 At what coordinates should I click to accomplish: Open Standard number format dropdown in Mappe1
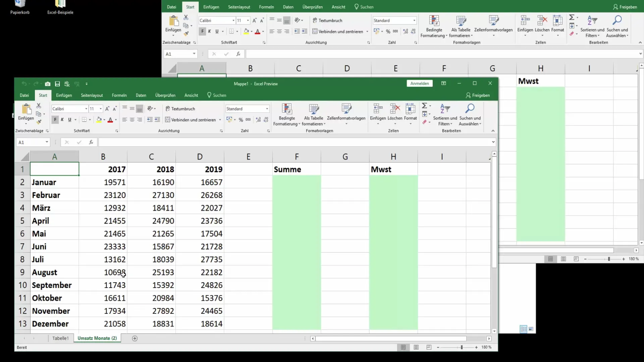(x=267, y=109)
